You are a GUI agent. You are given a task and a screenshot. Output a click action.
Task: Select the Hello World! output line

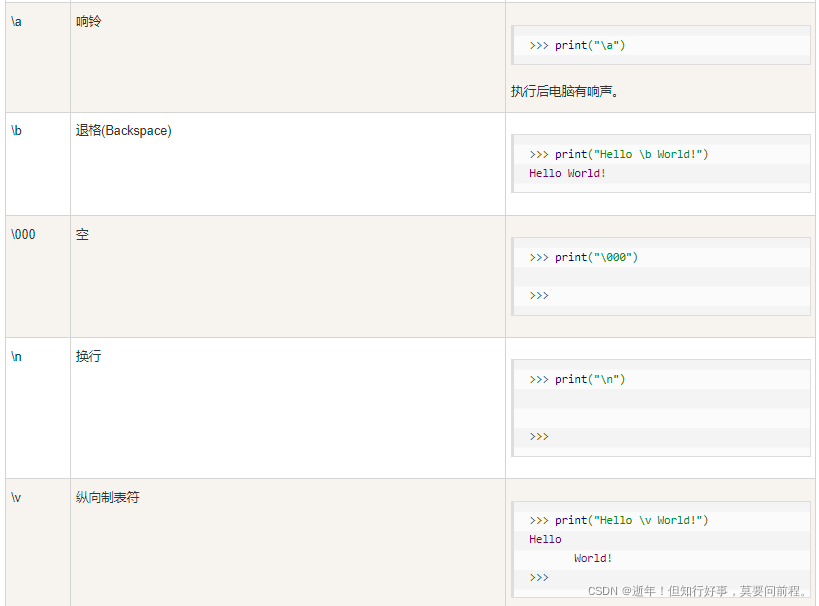567,173
